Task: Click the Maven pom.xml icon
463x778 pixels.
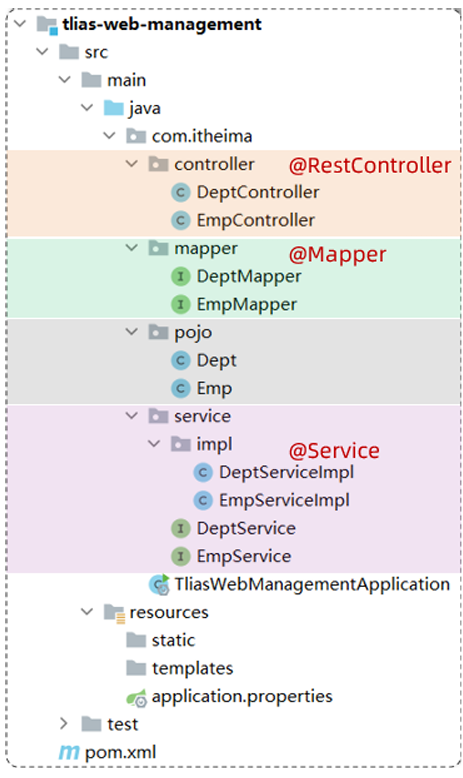Action: coord(69,752)
